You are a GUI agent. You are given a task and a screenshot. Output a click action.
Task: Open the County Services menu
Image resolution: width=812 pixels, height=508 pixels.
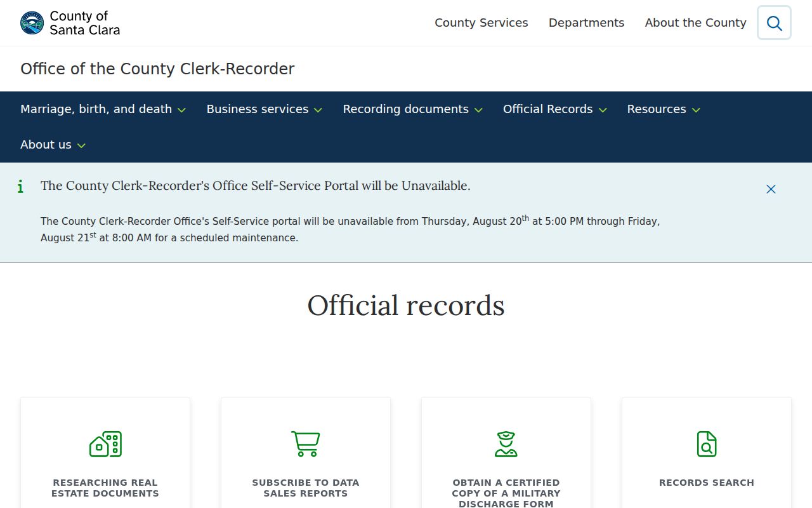click(x=481, y=23)
